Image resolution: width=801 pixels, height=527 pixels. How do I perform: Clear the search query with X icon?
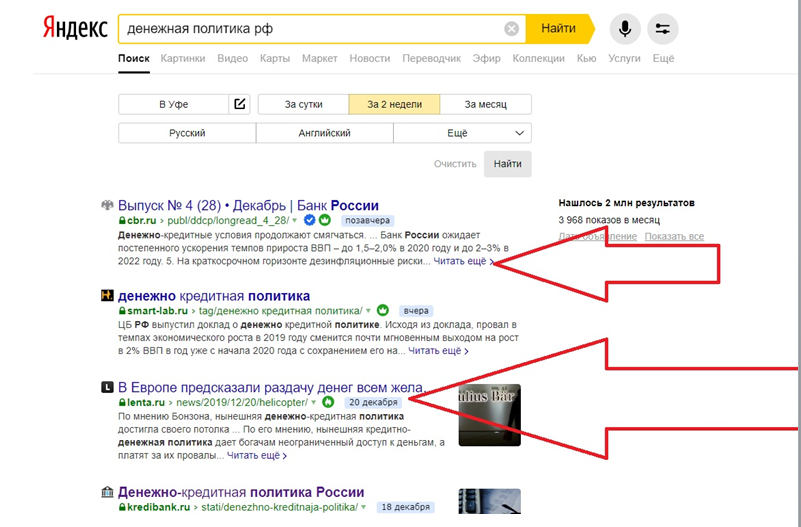511,29
